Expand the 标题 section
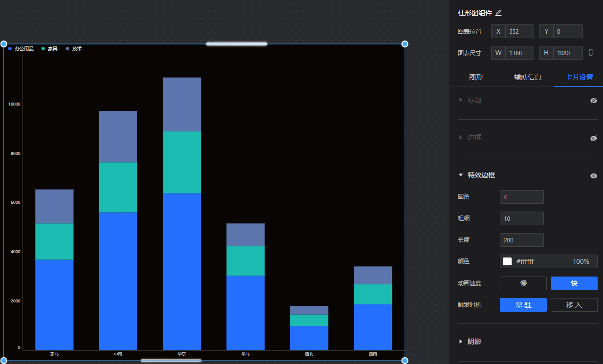The image size is (603, 364). click(x=460, y=100)
